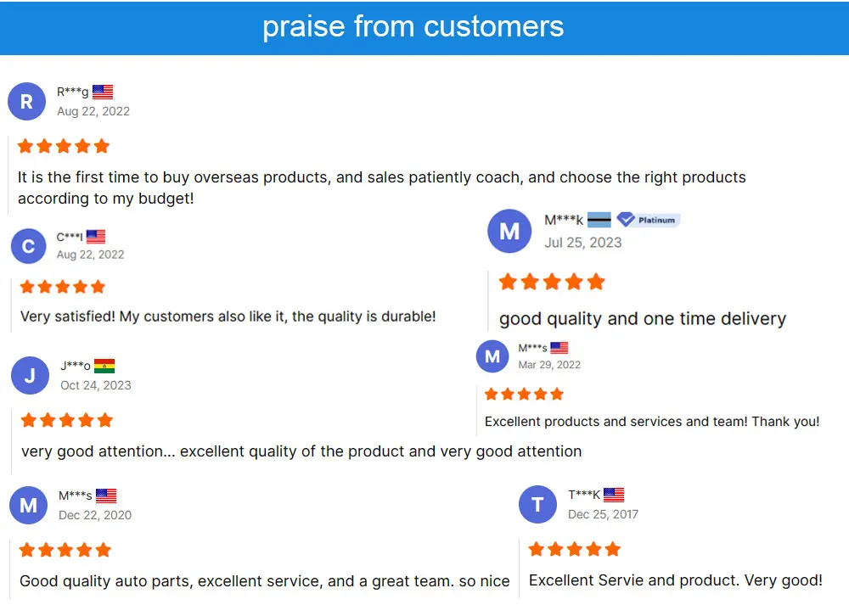
Task: Click the reviewer name C***l
Action: (70, 237)
